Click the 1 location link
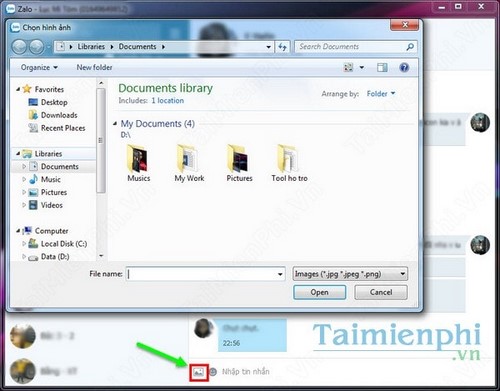 [167, 100]
